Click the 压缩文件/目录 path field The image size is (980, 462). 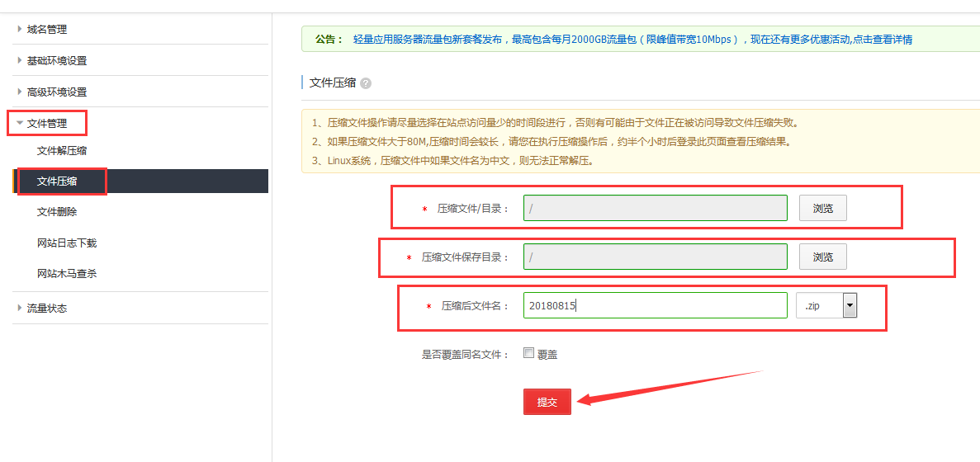pos(655,208)
